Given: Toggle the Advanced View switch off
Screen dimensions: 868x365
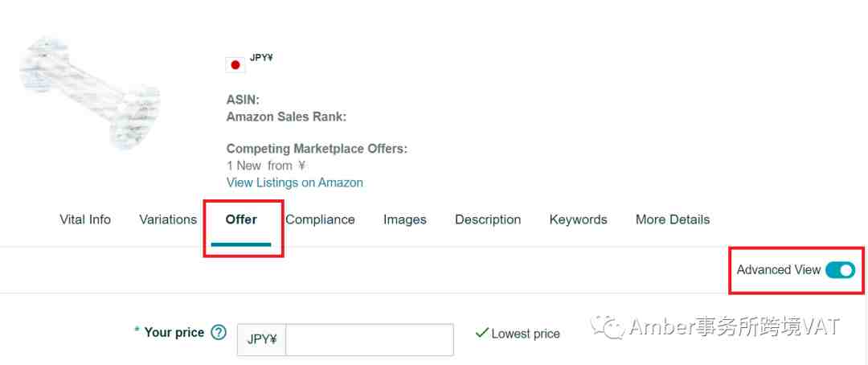Looking at the screenshot, I should click(840, 270).
